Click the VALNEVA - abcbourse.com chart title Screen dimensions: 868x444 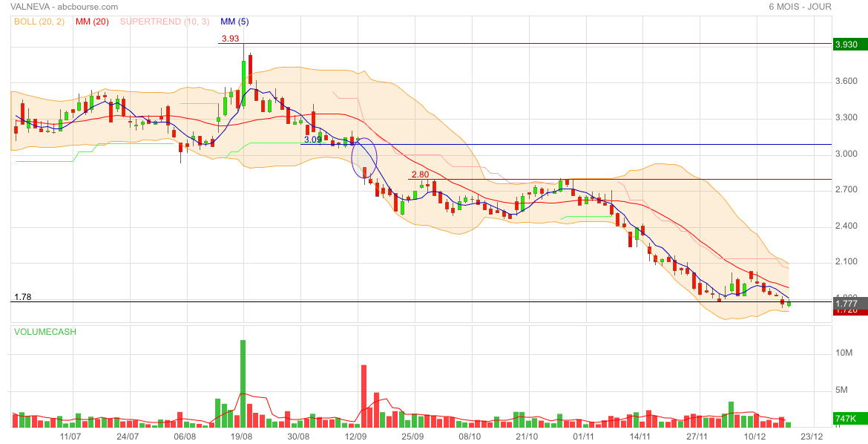click(65, 7)
